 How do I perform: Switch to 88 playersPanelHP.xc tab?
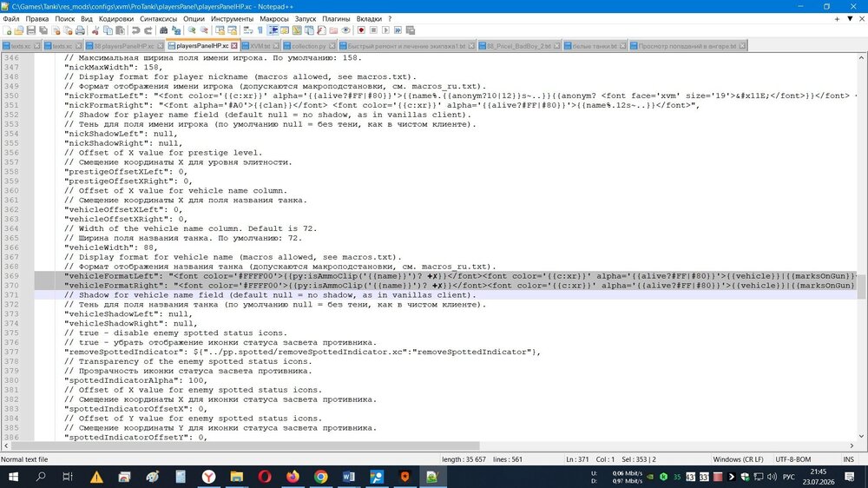124,46
